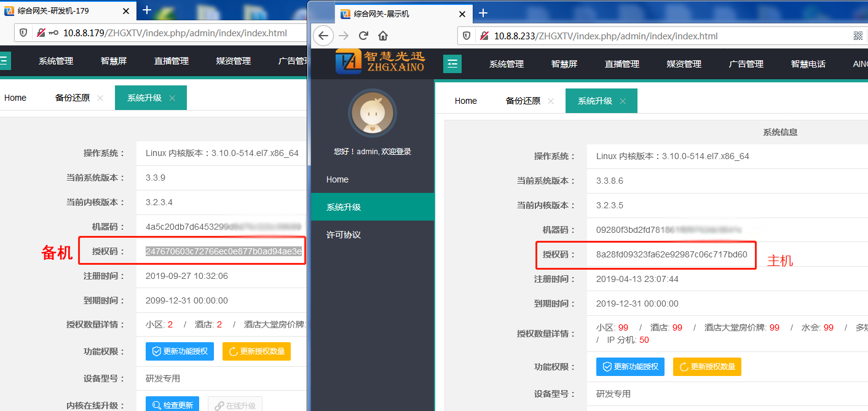Viewport: 868px width, 411px height.
Task: Open 媒资管理 menu in right window navbar
Action: [x=684, y=64]
